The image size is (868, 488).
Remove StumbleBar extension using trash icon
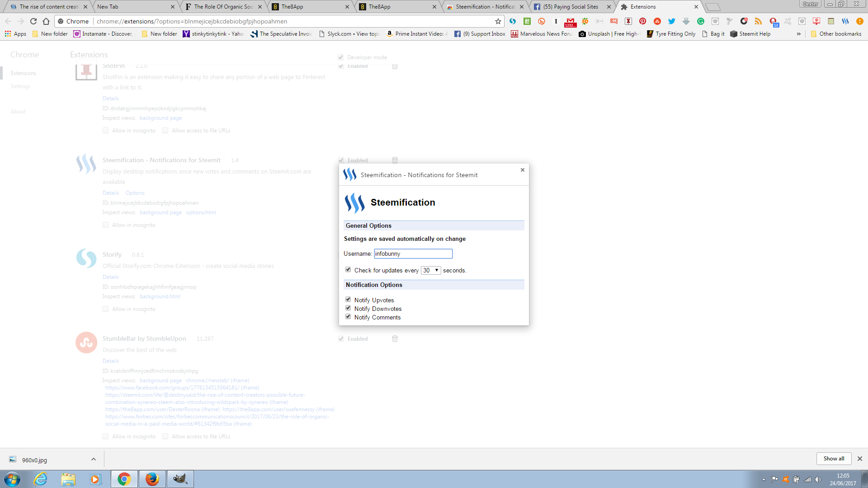tap(395, 338)
